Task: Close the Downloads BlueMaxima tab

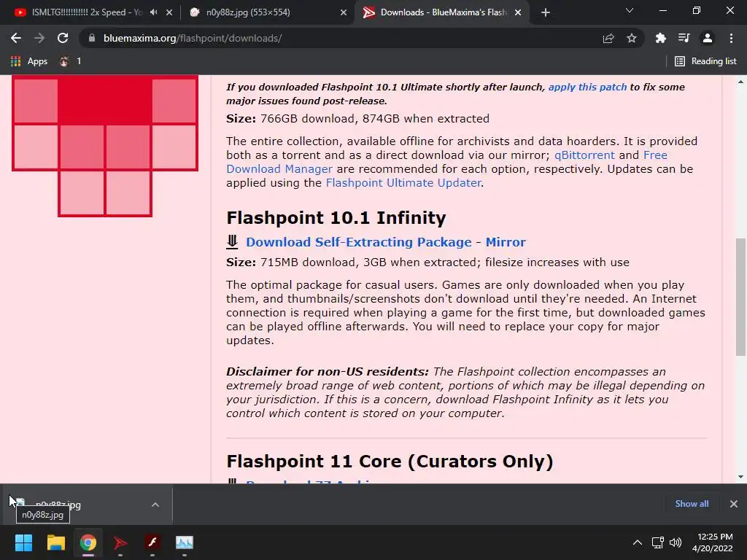Action: [518, 12]
